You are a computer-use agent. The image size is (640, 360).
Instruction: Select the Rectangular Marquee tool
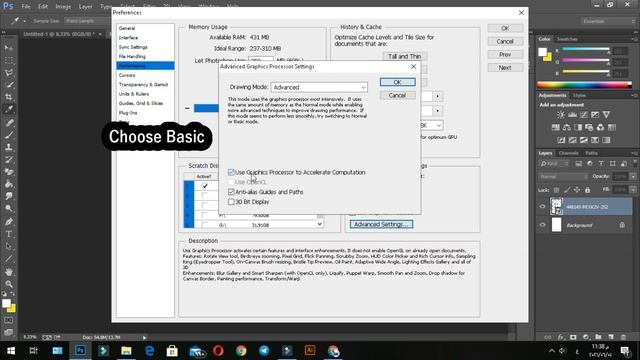click(9, 60)
